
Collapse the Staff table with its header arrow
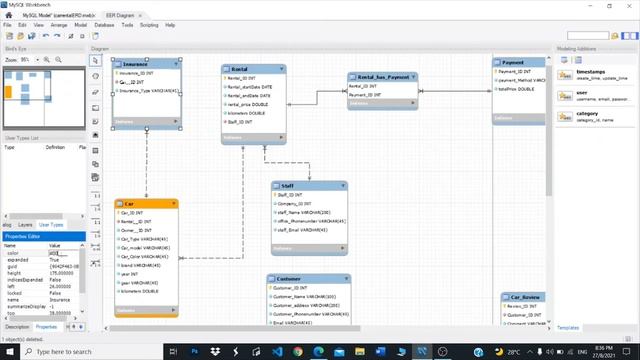click(x=343, y=186)
